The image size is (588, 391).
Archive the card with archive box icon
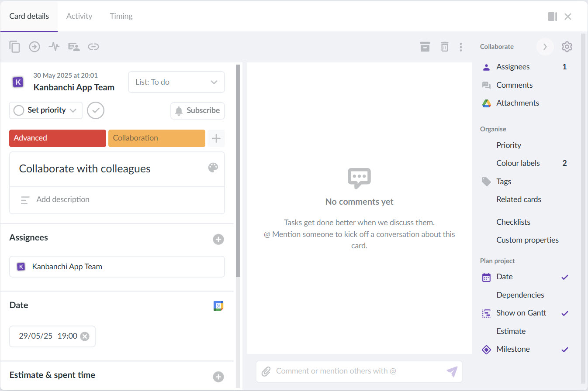pyautogui.click(x=425, y=47)
